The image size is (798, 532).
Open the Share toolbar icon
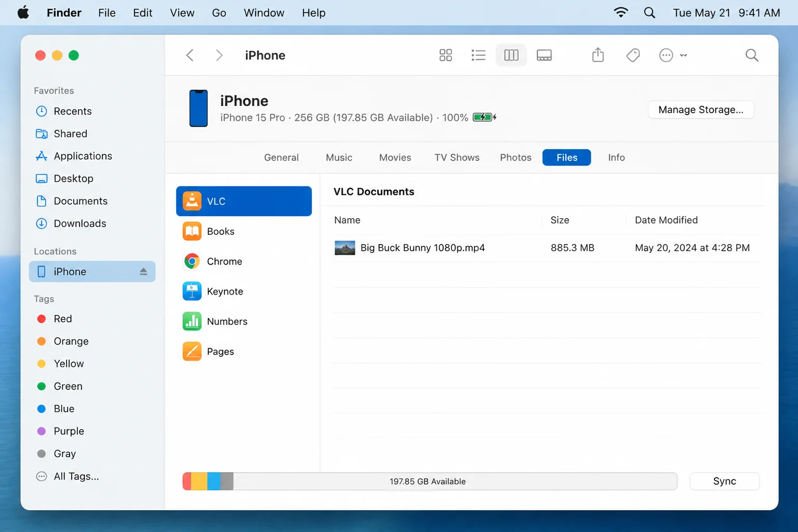598,55
